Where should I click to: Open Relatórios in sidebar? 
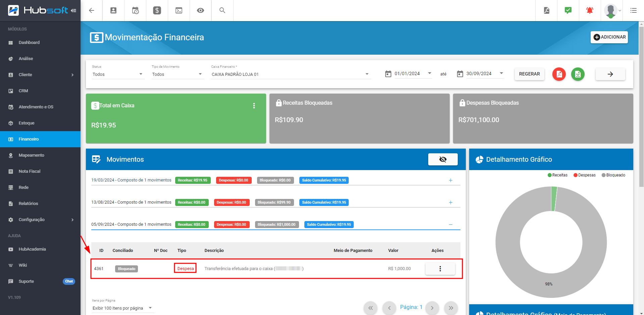coord(40,204)
